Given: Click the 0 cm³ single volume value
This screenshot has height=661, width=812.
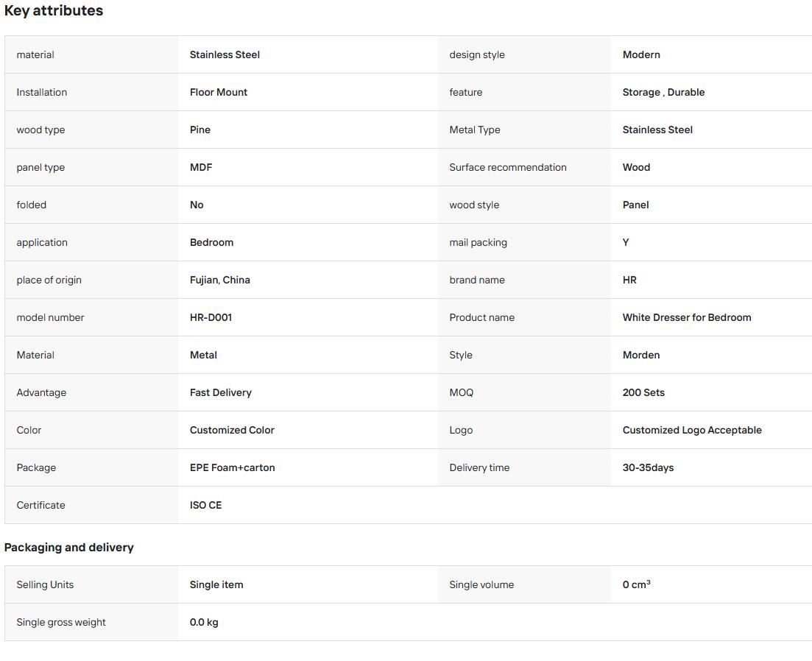Looking at the screenshot, I should pyautogui.click(x=637, y=584).
